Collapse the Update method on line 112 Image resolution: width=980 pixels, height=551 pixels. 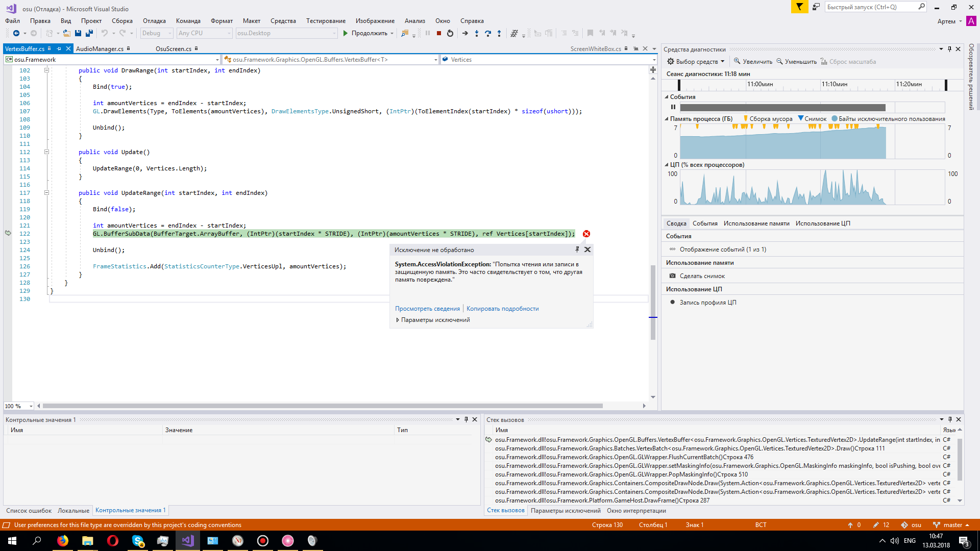[46, 152]
